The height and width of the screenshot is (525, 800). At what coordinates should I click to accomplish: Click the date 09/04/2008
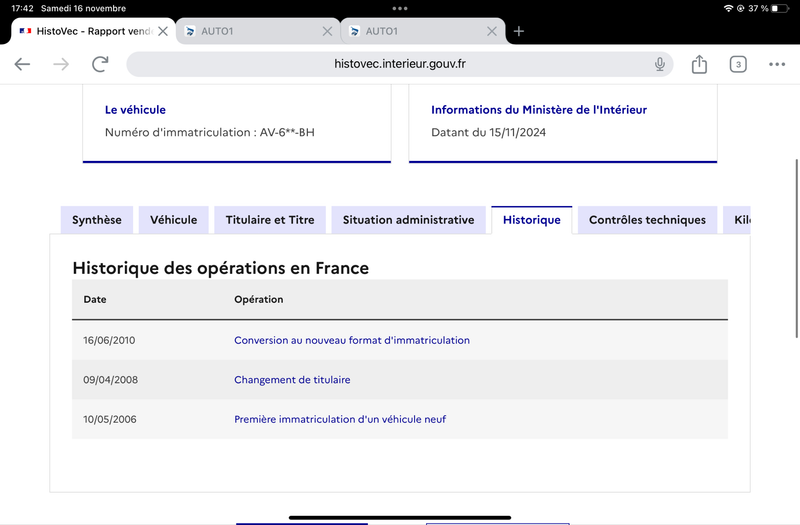coord(110,380)
